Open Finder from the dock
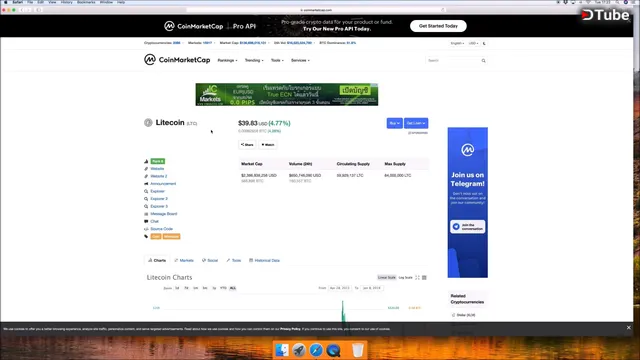Image resolution: width=640 pixels, height=360 pixels. point(282,350)
